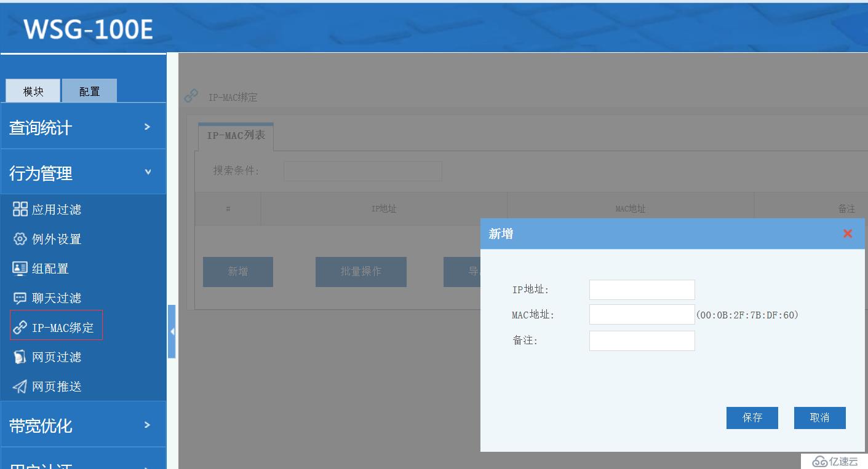Click the 组配置 monitor icon

pyautogui.click(x=20, y=268)
